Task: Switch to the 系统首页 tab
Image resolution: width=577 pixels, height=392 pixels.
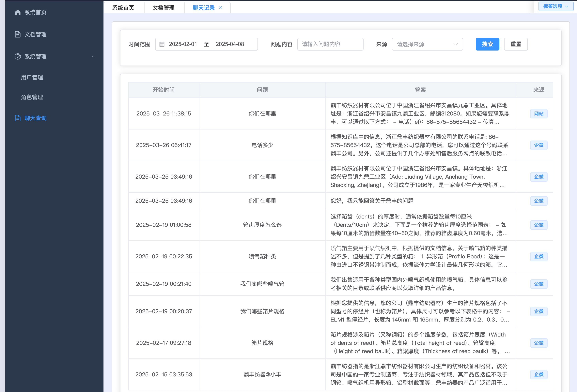Action: (123, 8)
